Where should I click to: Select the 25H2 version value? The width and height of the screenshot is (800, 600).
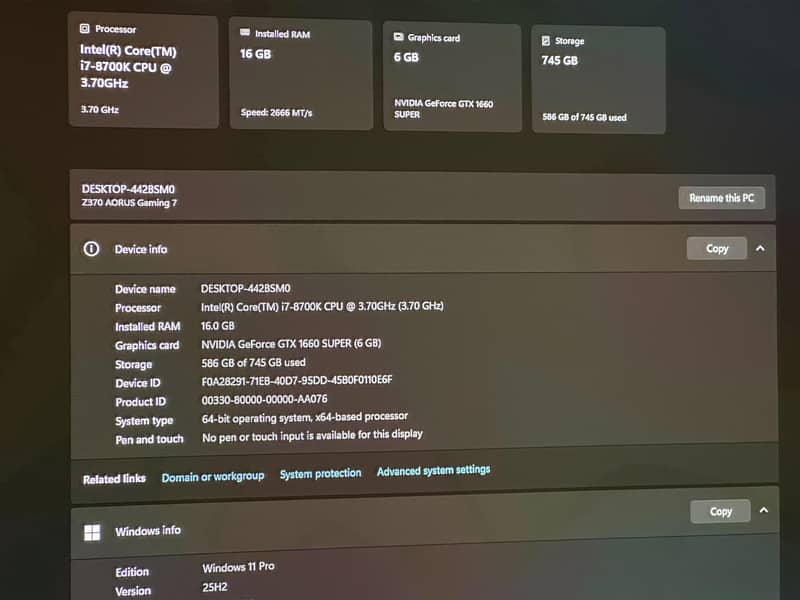pyautogui.click(x=215, y=587)
